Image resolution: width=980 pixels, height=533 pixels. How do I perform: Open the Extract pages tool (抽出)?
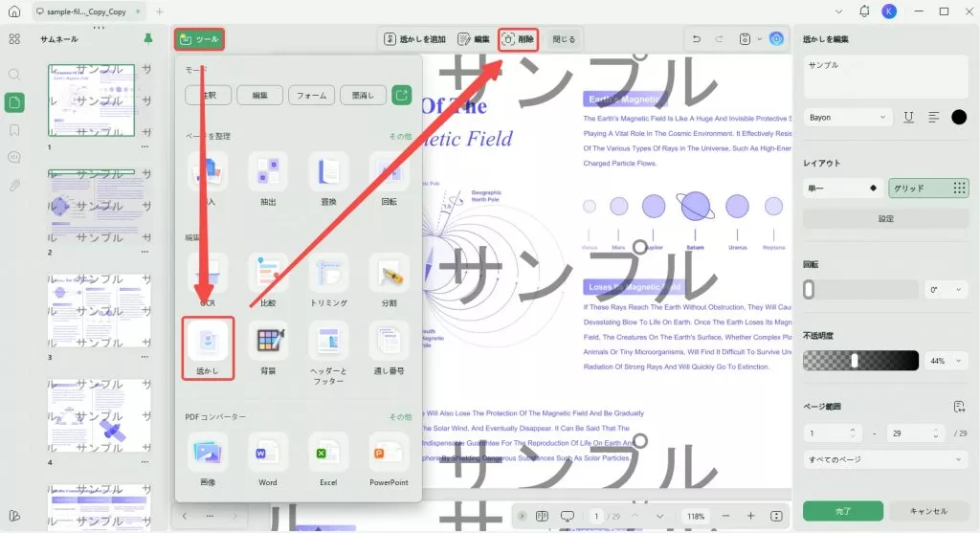(x=268, y=179)
